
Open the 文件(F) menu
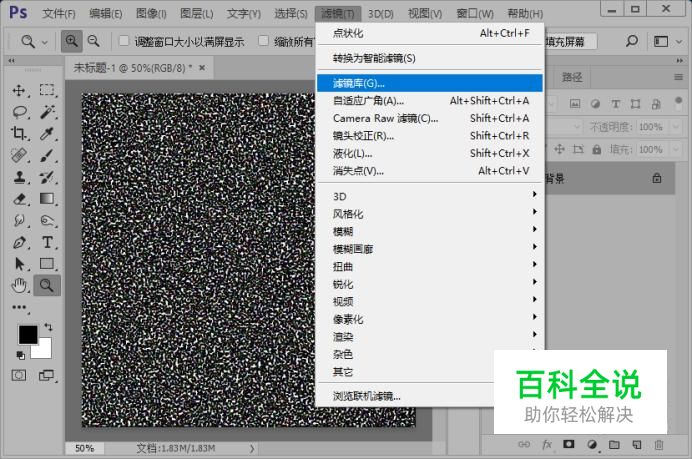point(59,14)
